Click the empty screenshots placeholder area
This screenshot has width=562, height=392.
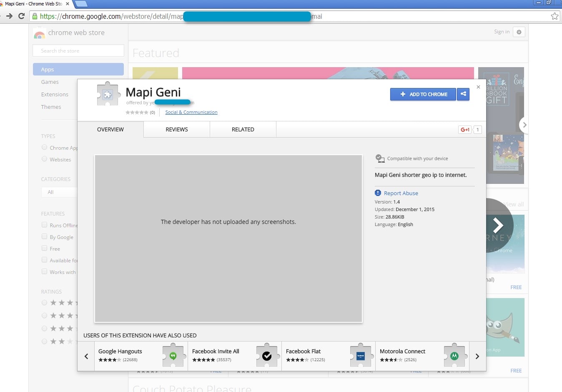coord(228,239)
